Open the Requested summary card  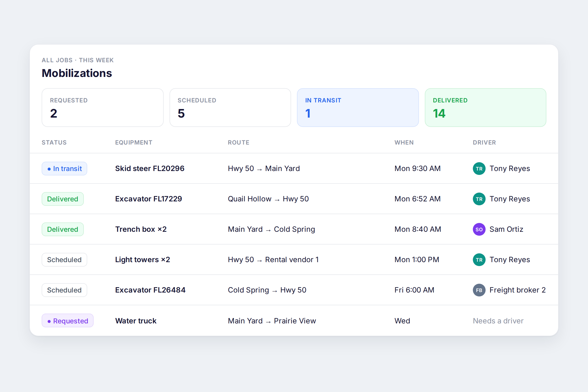click(x=102, y=108)
